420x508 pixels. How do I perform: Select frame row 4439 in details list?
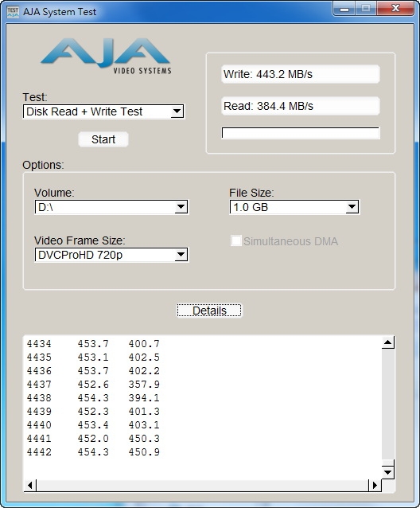click(x=93, y=412)
